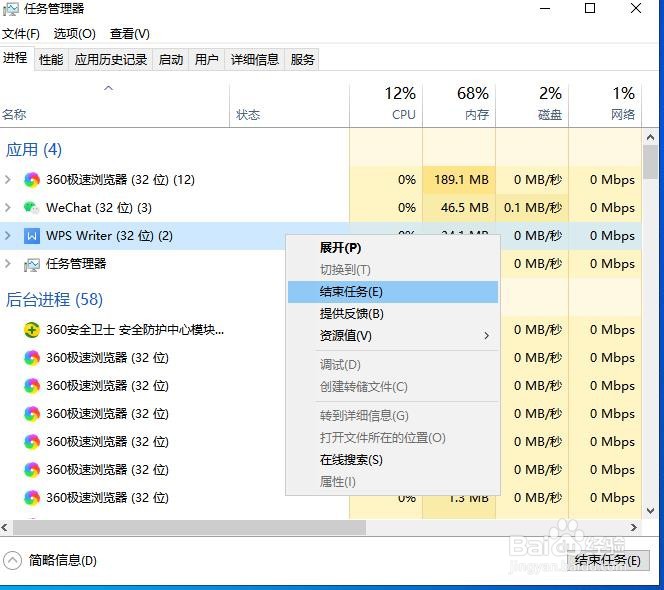Switch to the 服务 tab
This screenshot has width=664, height=590.
(302, 59)
